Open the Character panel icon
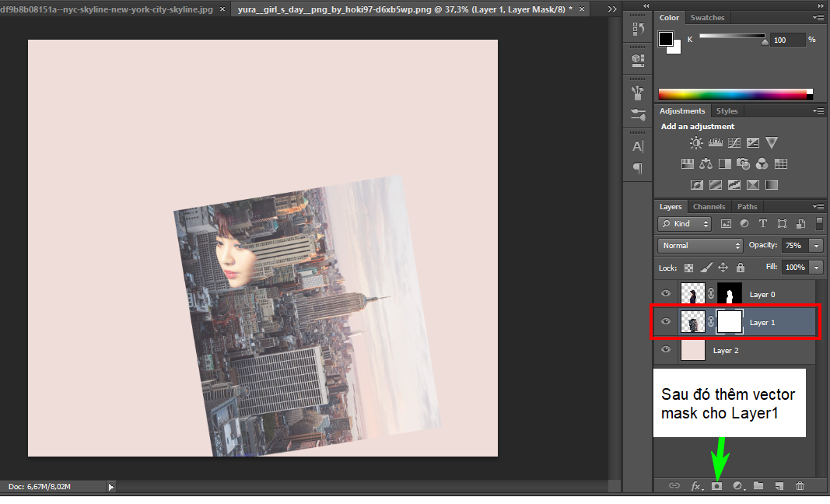Image resolution: width=830 pixels, height=504 pixels. [x=638, y=146]
